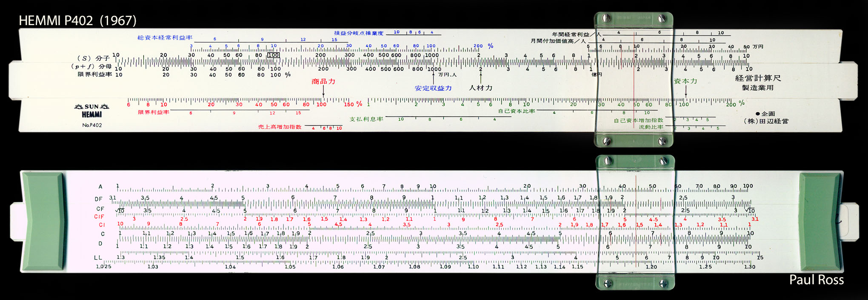Click the red 商品力 marker label
This screenshot has width=868, height=300.
(323, 81)
